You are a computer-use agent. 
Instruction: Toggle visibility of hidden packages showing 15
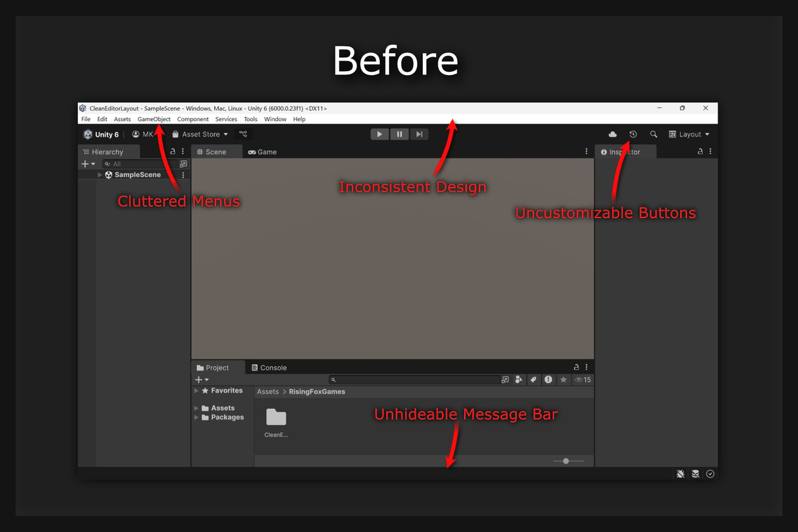580,379
